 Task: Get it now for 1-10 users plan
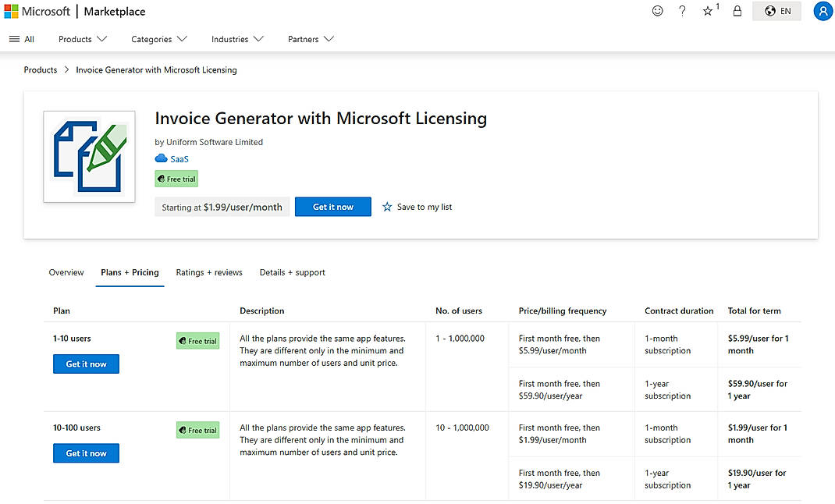tap(87, 364)
